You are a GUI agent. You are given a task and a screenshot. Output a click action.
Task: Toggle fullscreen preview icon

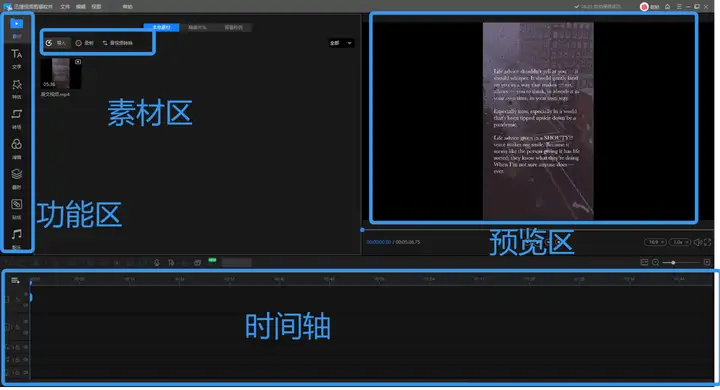708,242
